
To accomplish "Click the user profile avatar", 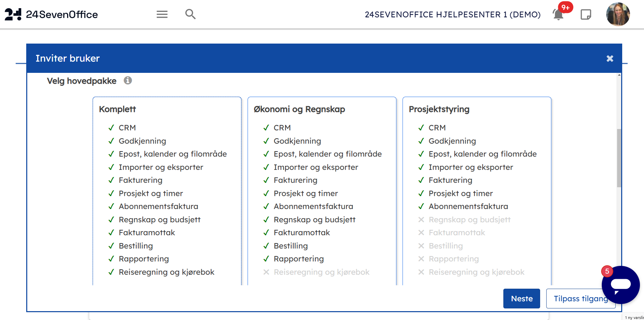I will point(618,14).
